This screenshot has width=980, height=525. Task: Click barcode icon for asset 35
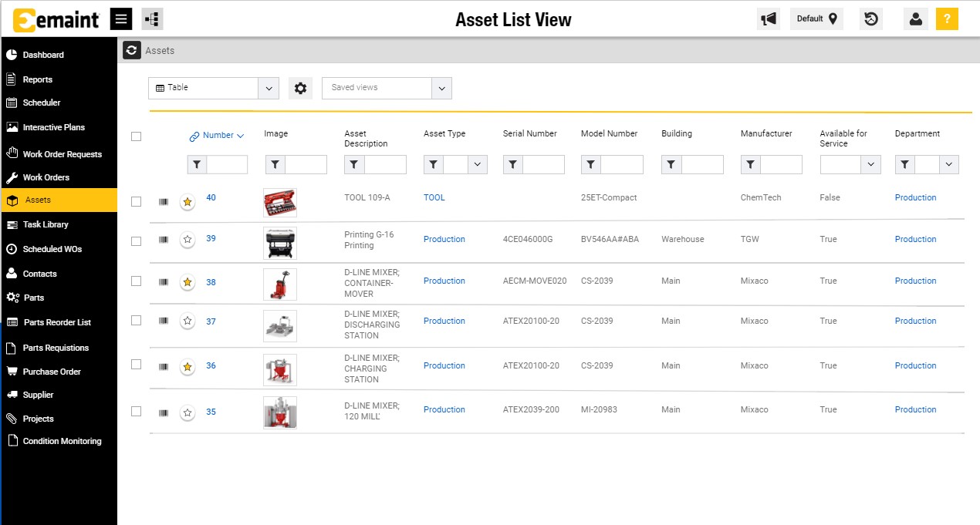(163, 413)
